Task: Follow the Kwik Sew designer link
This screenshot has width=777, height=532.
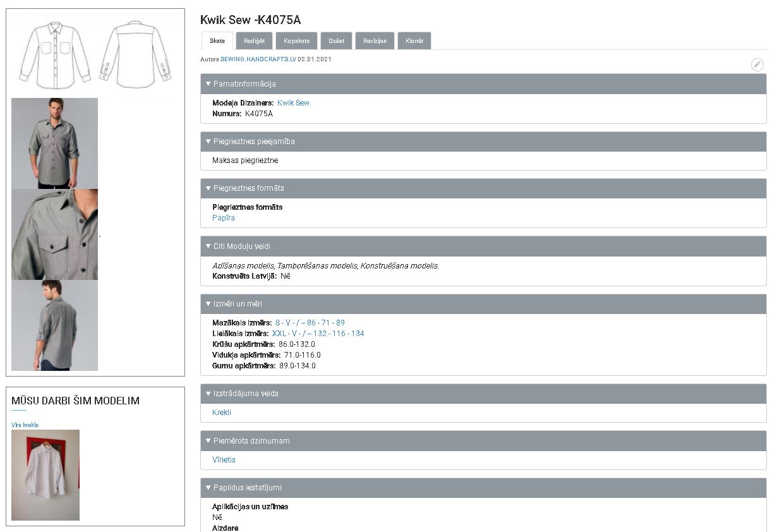Action: coord(294,103)
